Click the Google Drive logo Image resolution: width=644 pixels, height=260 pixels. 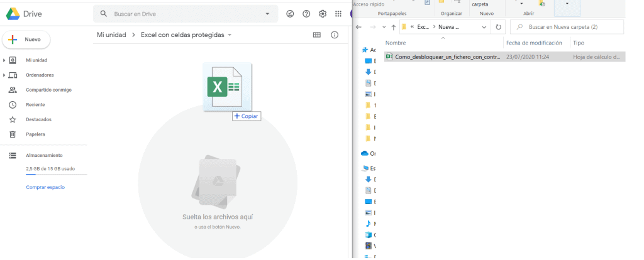[13, 14]
